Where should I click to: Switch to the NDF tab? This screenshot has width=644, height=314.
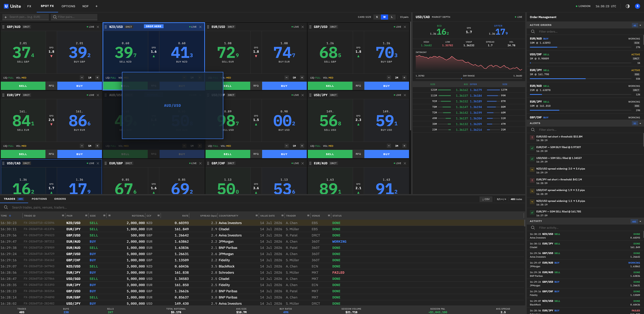(86, 6)
